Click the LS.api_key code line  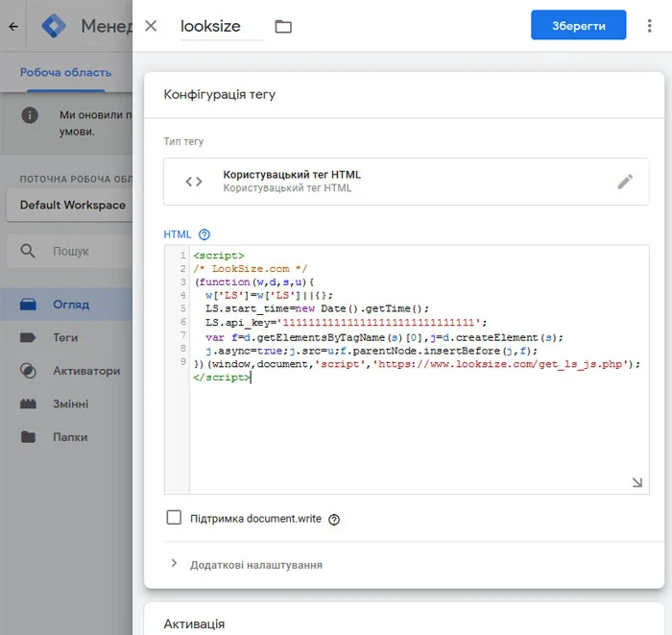click(346, 323)
